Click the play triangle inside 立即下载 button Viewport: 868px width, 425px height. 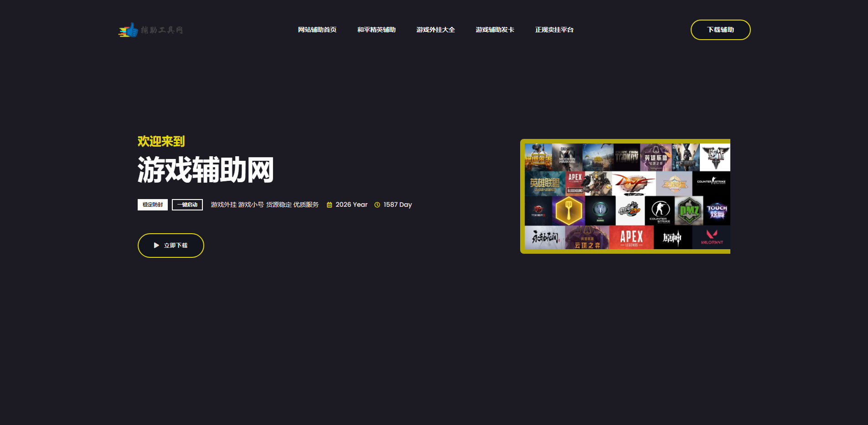(155, 245)
